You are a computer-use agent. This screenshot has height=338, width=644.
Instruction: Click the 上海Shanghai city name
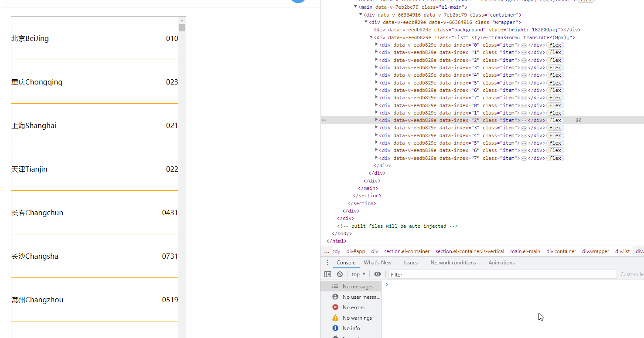coord(34,125)
